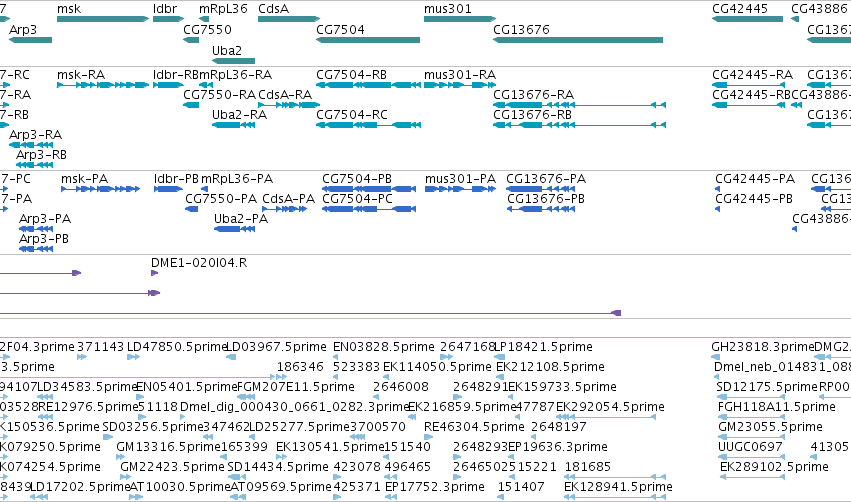Click the msk-RA transcript
Image resolution: width=851 pixels, height=502 pixels.
coord(103,85)
